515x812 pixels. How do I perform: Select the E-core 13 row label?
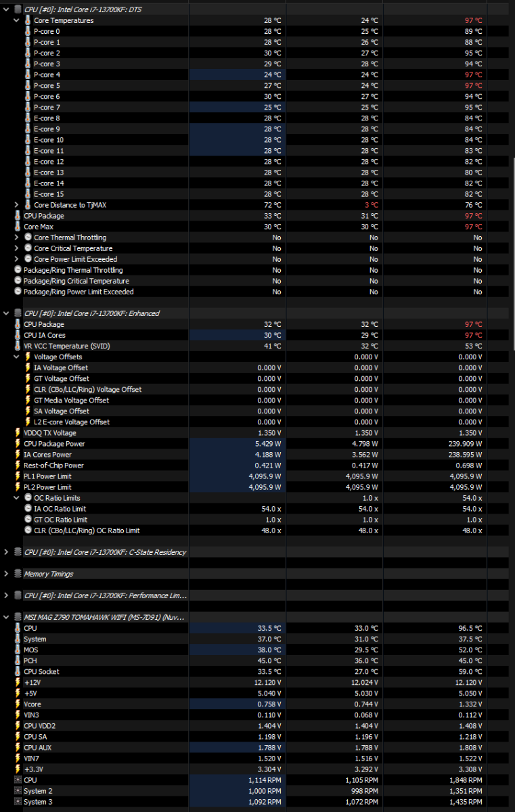tap(49, 173)
